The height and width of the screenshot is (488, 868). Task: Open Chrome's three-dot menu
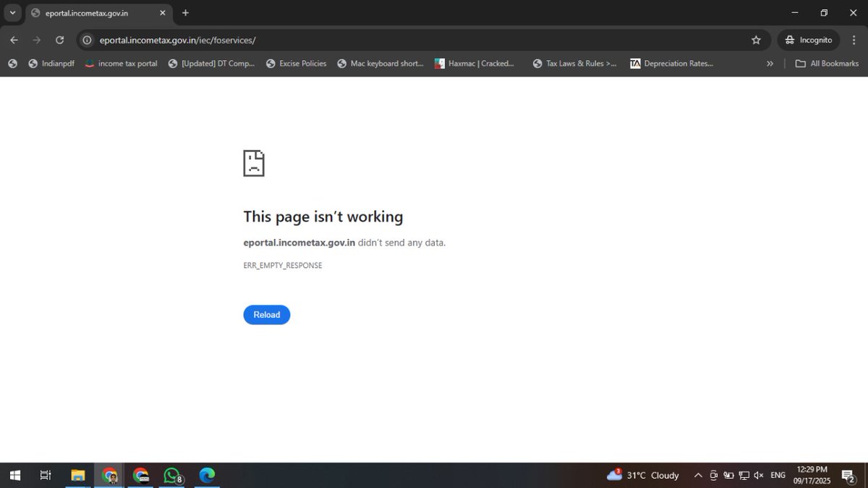point(854,40)
